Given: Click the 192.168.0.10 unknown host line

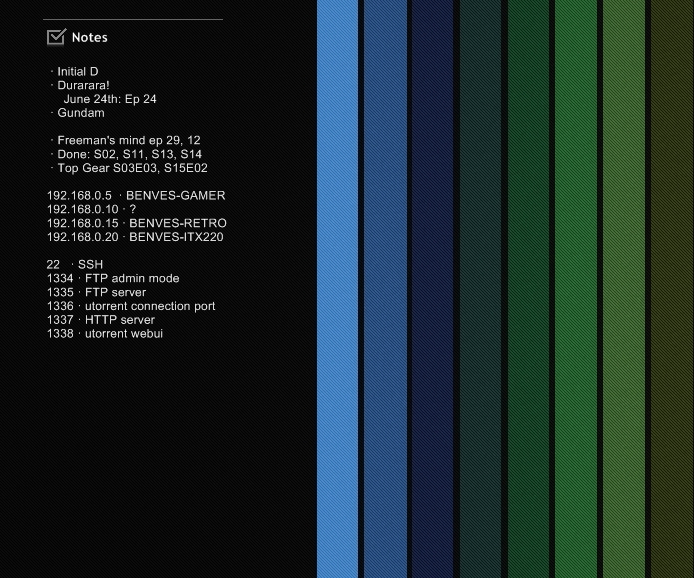Looking at the screenshot, I should point(91,209).
